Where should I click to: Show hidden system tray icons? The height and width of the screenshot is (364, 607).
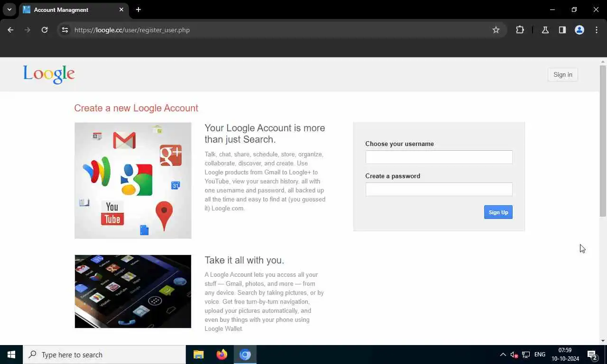503,355
